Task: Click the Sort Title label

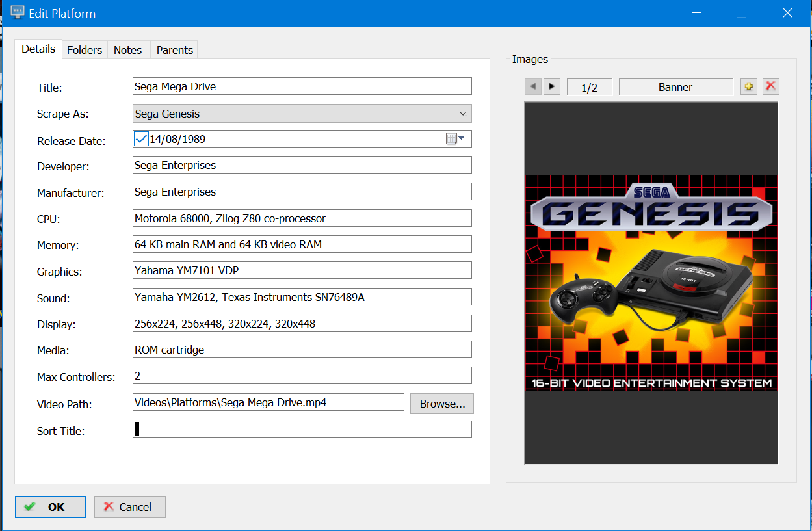Action: point(61,431)
